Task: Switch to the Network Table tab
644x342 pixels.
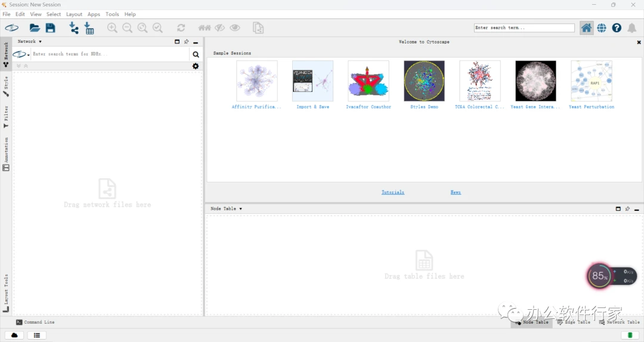Action: point(620,322)
